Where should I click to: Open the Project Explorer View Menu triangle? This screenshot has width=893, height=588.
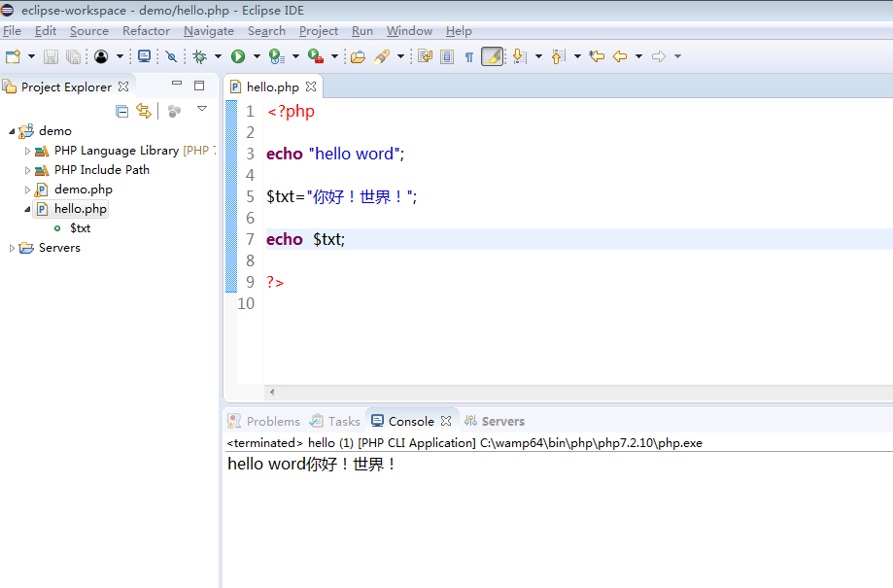pyautogui.click(x=202, y=108)
